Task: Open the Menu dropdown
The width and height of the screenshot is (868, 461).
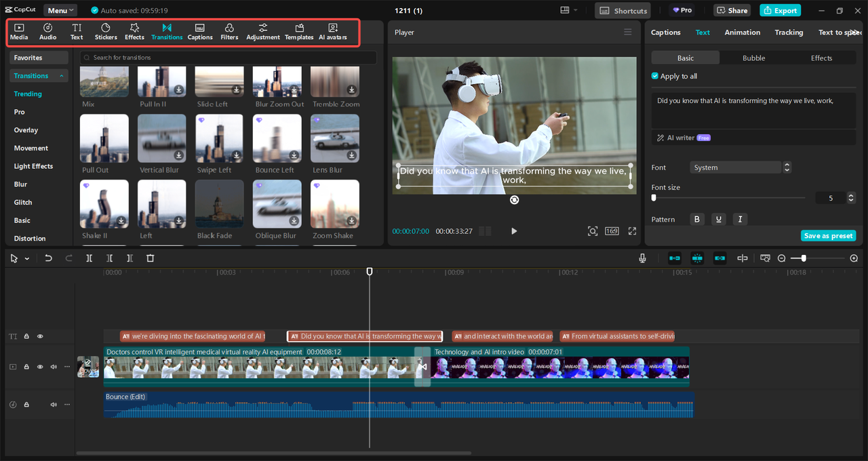Action: (61, 10)
